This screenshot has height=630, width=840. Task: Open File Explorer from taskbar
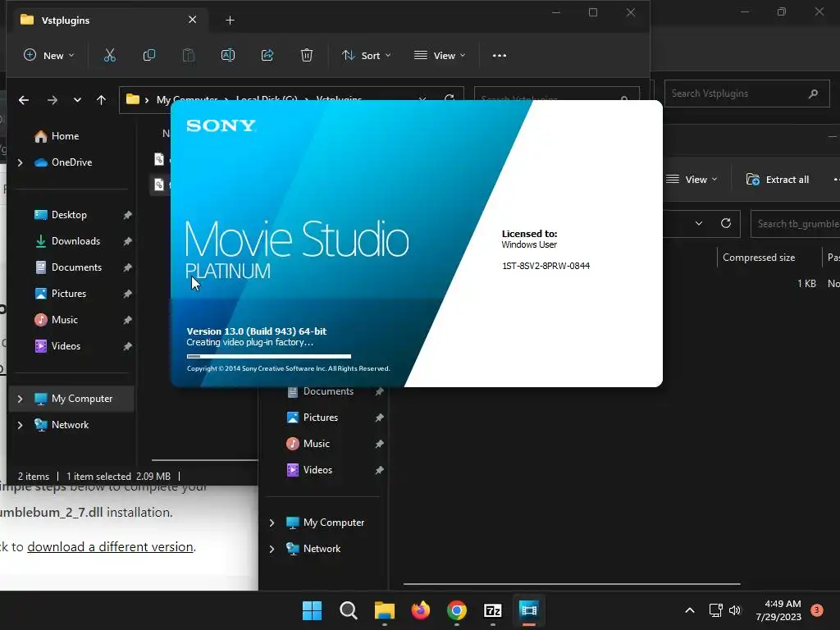384,610
